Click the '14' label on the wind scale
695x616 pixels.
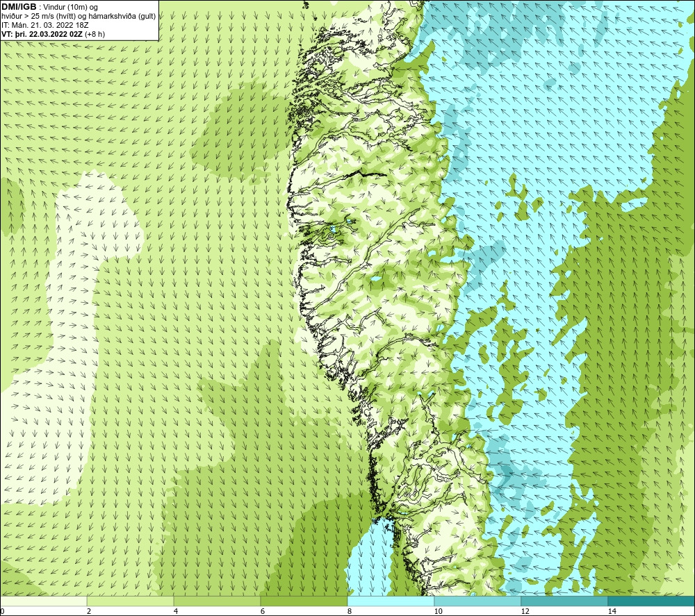(612, 611)
